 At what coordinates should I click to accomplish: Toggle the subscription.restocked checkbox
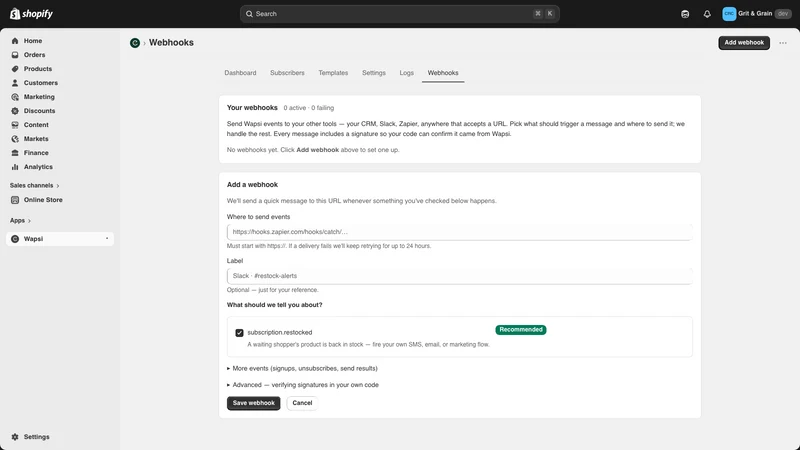tap(239, 333)
